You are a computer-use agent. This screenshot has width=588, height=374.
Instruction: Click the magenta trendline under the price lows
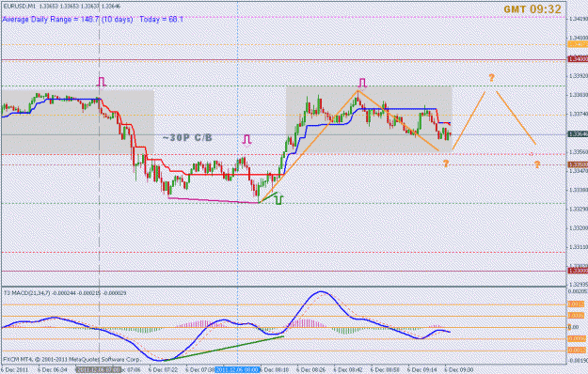(214, 200)
